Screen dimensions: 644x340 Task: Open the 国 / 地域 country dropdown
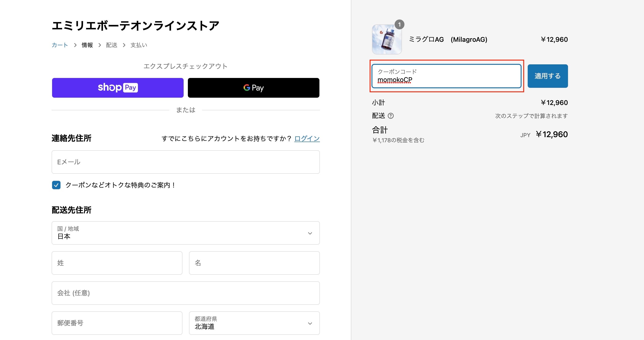tap(186, 233)
